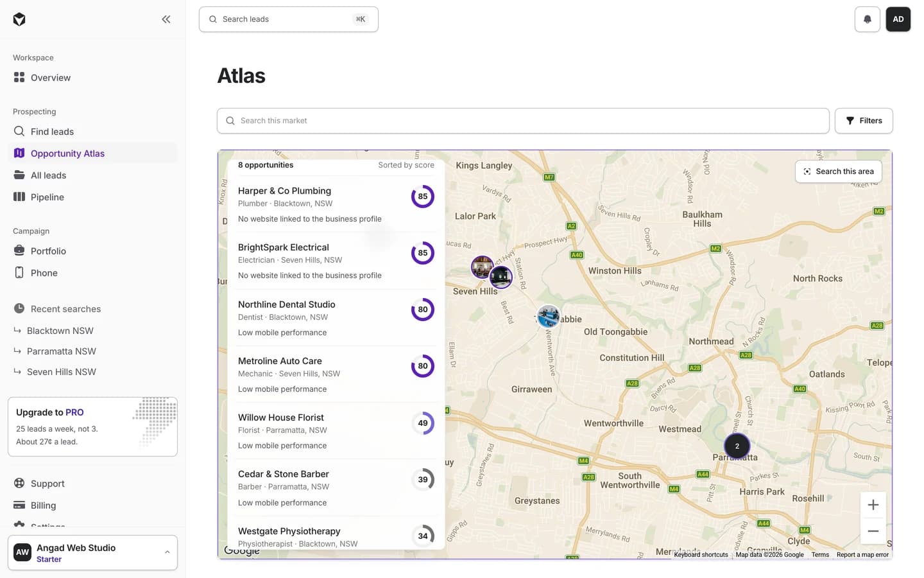Click Metroline Auto Care's 80 score ring
This screenshot has height=578, width=924.
click(x=423, y=366)
